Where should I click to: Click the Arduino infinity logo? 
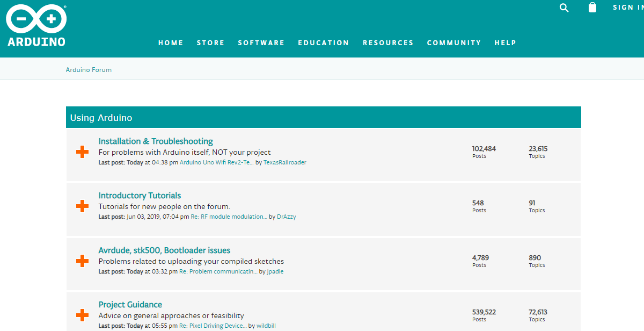pyautogui.click(x=36, y=19)
